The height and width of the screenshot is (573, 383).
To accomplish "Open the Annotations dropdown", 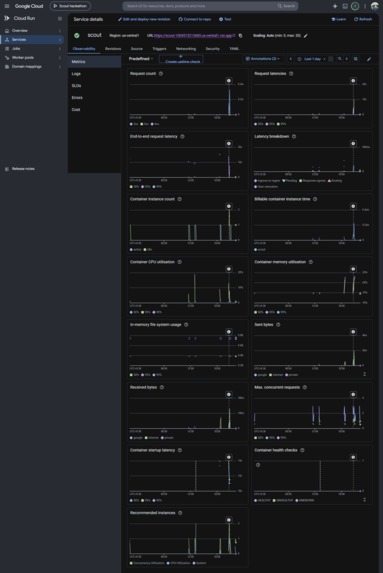I will pos(263,59).
